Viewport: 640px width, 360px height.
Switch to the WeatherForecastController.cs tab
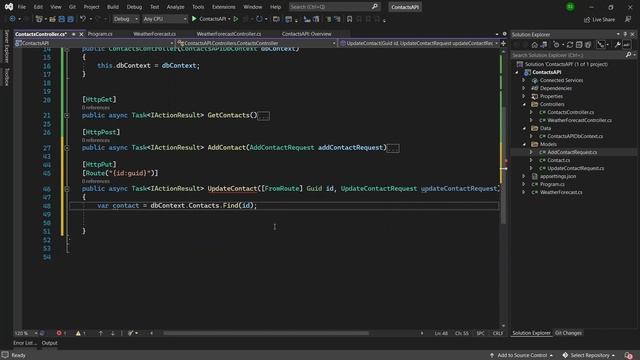coord(229,34)
